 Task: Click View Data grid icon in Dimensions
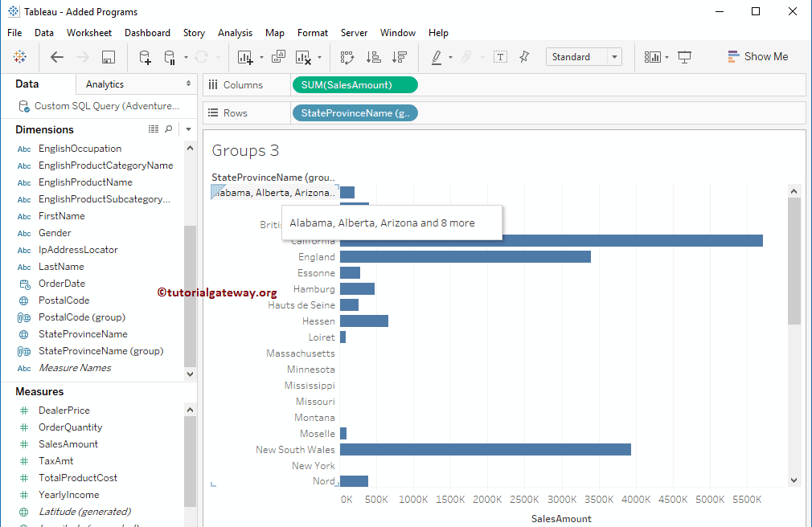[154, 129]
